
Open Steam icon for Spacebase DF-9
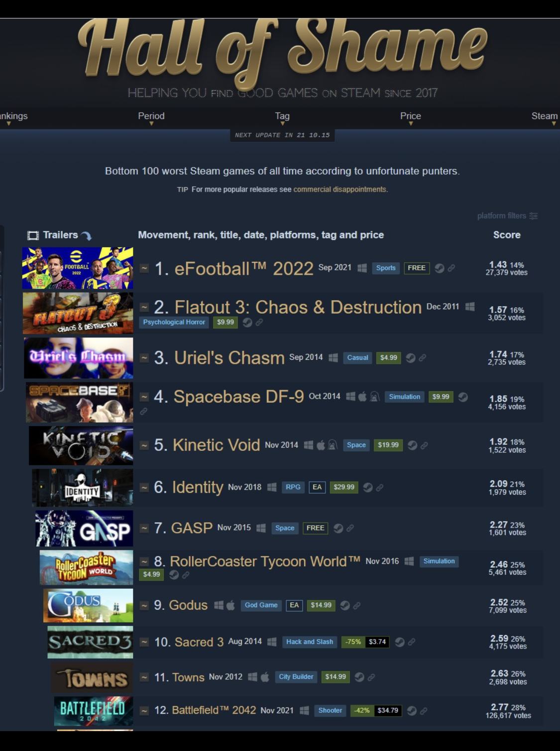[463, 397]
